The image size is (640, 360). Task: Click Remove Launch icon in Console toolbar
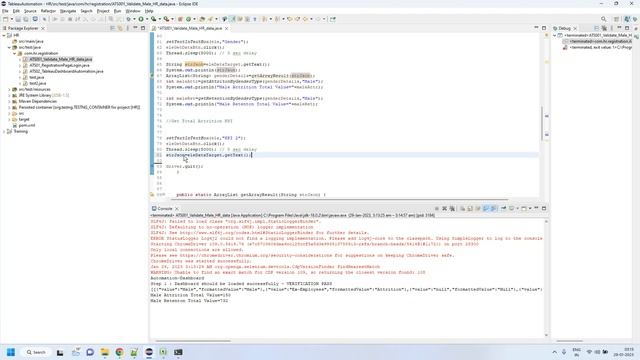point(444,209)
